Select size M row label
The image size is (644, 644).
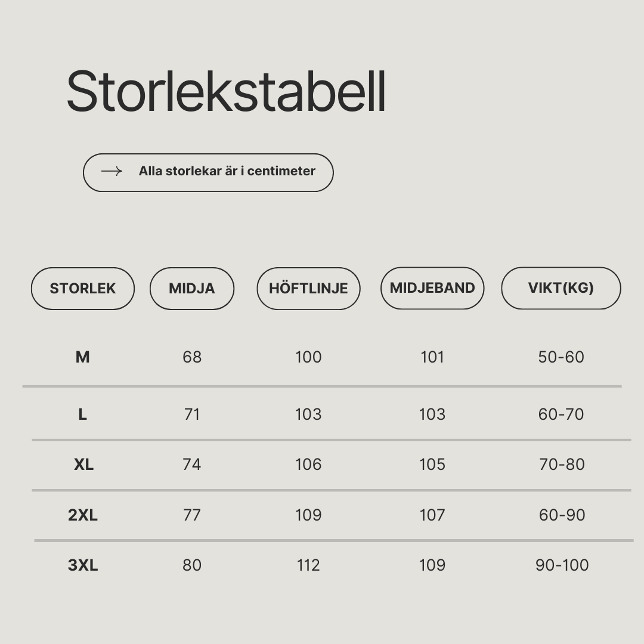coord(82,357)
